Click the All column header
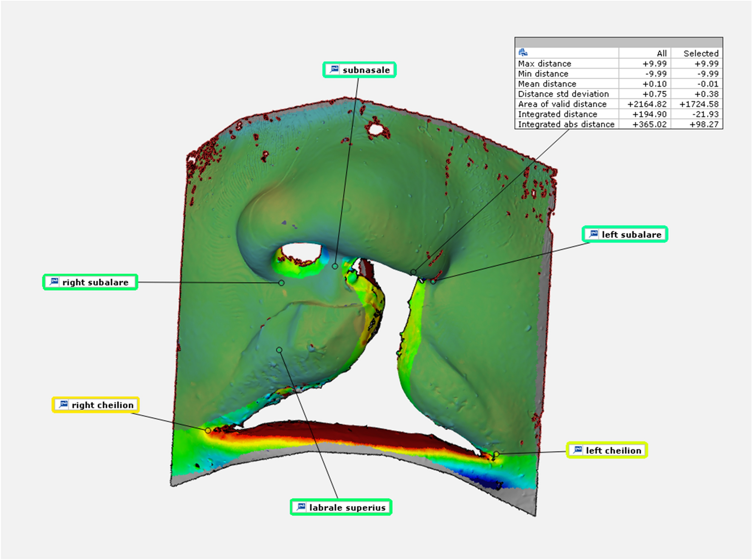 (x=661, y=53)
